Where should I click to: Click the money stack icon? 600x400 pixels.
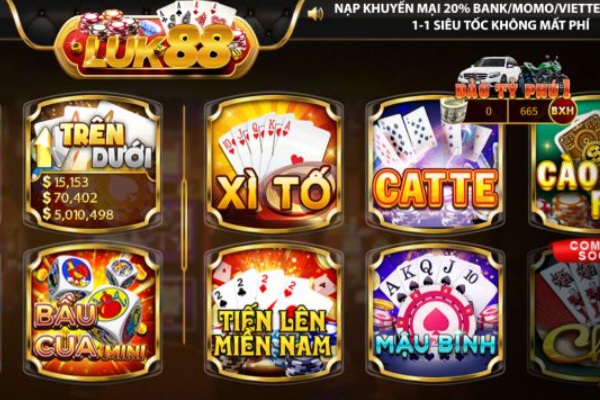click(x=453, y=110)
